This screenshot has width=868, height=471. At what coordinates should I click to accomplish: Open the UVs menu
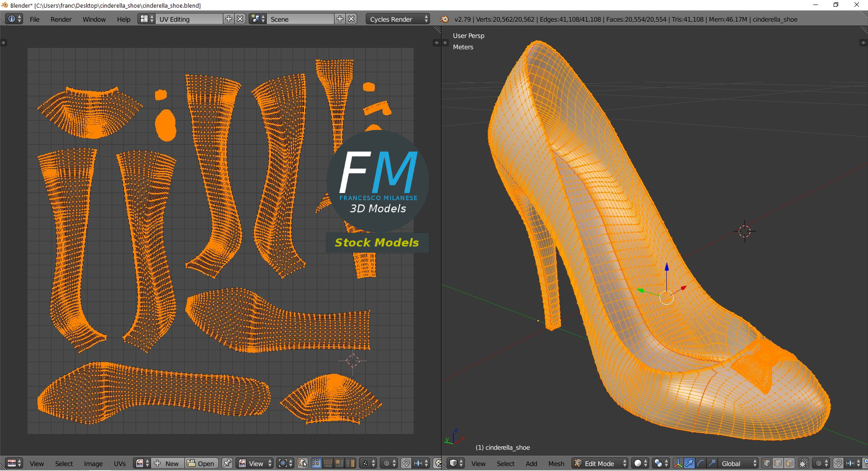tap(120, 463)
